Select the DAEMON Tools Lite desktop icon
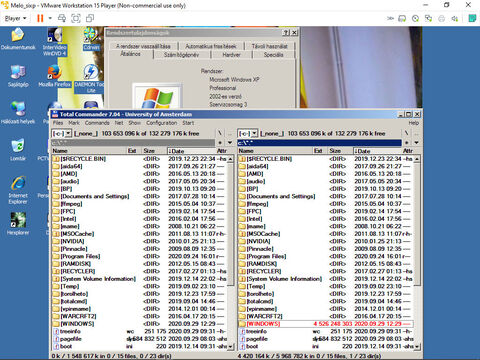This screenshot has height=360, width=480. click(x=91, y=79)
